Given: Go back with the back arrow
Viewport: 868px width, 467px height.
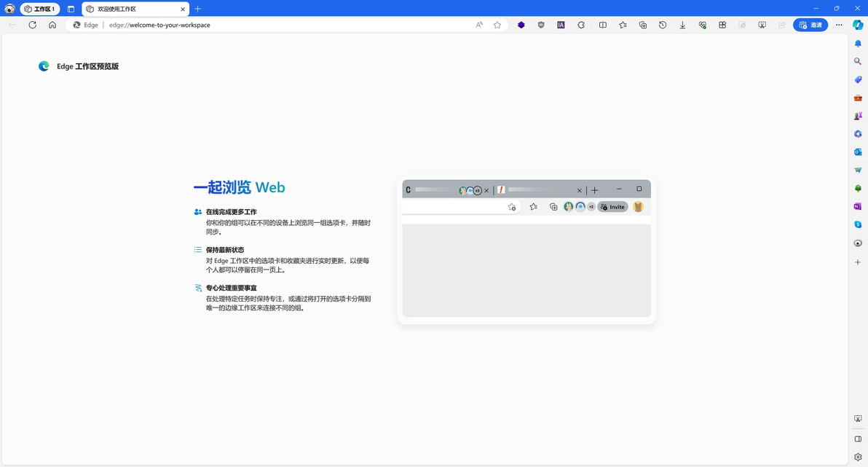Looking at the screenshot, I should (12, 25).
